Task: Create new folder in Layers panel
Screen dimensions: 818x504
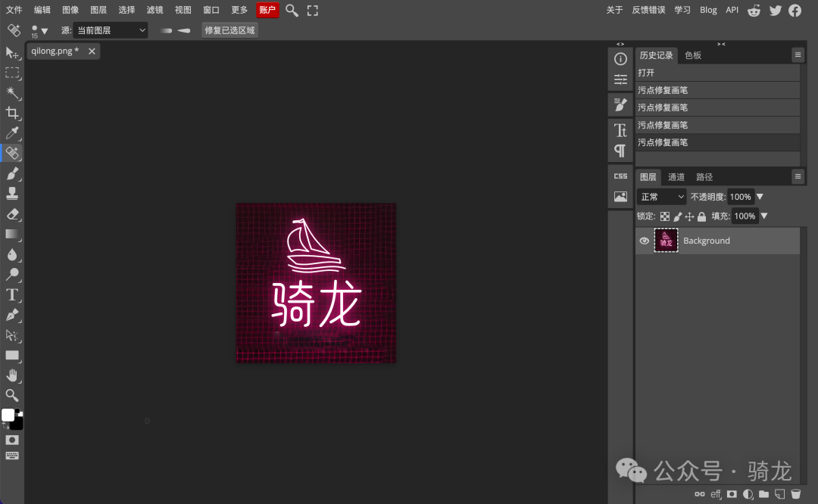Action: click(763, 493)
